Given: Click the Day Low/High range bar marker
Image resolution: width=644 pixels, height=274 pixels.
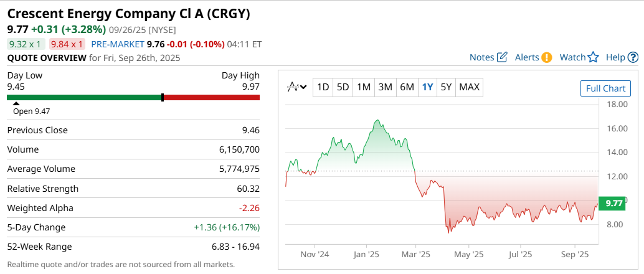Looking at the screenshot, I should pos(162,97).
